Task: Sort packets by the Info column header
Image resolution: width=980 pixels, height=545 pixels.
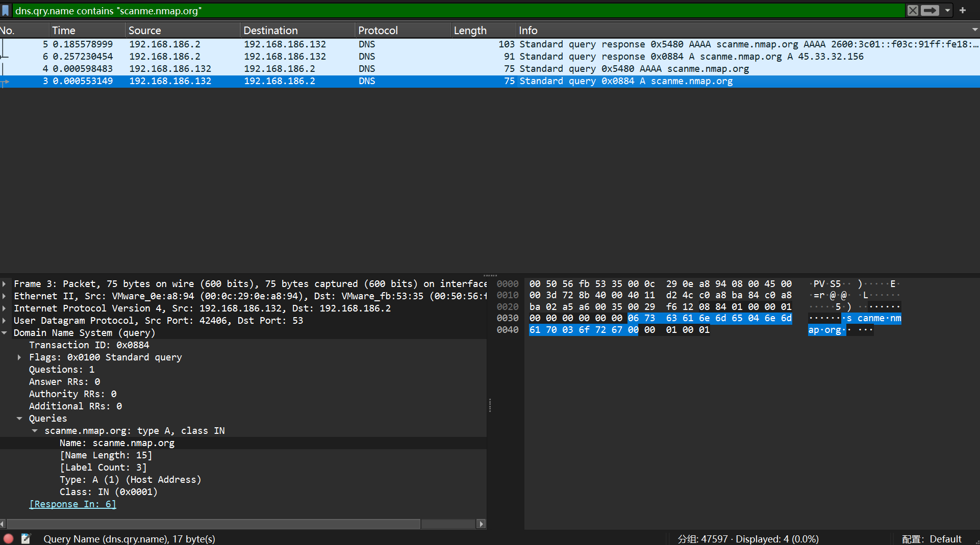Action: [x=748, y=31]
